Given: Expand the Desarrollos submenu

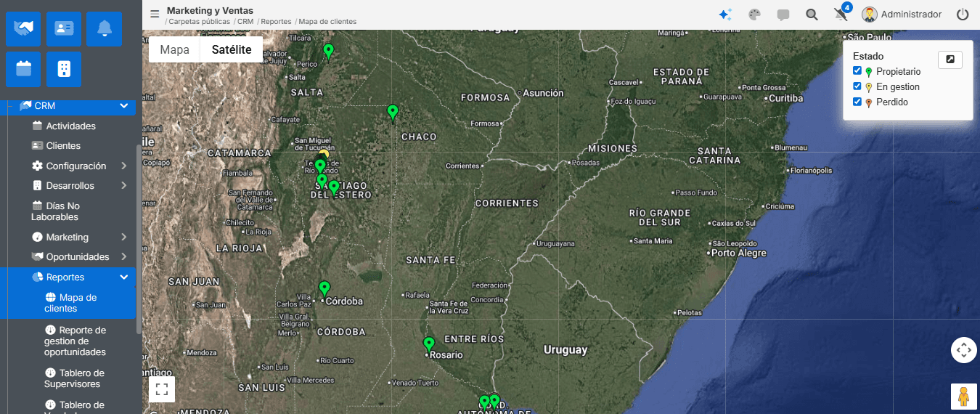Looking at the screenshot, I should point(124,186).
